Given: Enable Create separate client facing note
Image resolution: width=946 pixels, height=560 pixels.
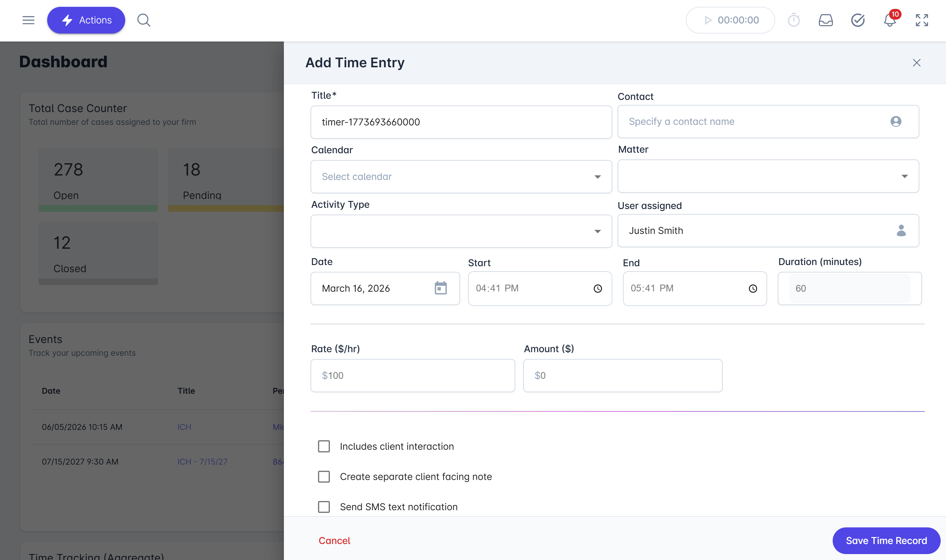Looking at the screenshot, I should click(x=324, y=477).
